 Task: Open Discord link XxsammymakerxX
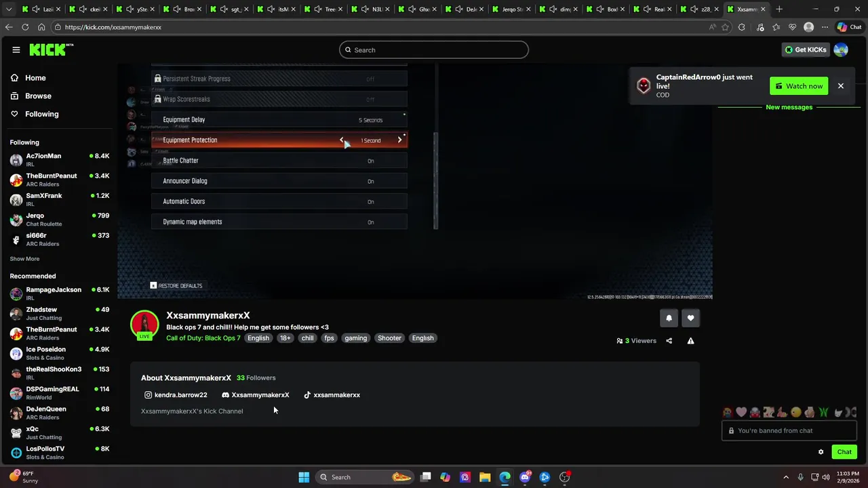tap(256, 395)
